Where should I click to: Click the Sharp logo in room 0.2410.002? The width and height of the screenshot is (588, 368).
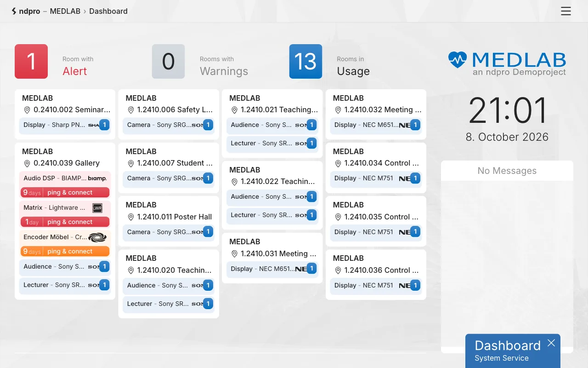pos(93,125)
